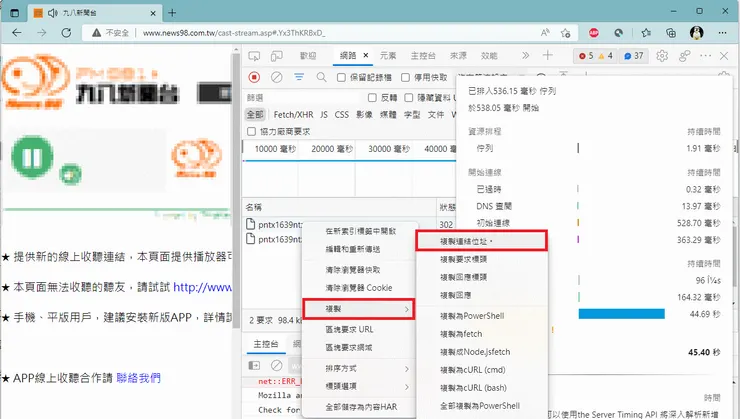
Task: Switch to the 效能 DevTools tab
Action: [x=489, y=56]
